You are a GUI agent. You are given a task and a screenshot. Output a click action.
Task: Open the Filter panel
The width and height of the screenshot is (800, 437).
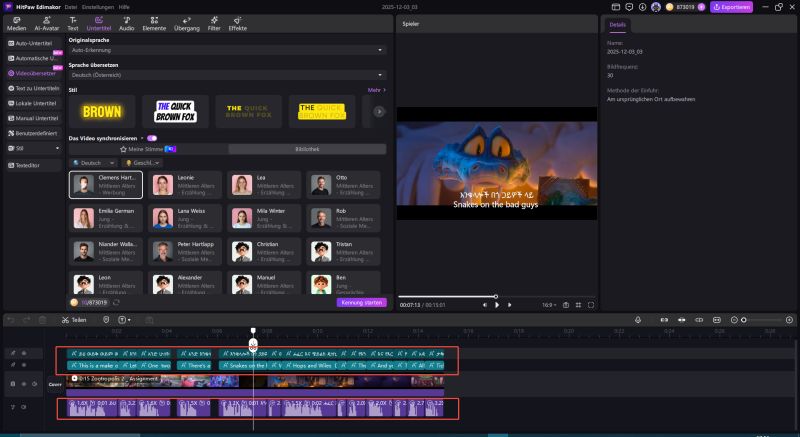click(x=213, y=24)
